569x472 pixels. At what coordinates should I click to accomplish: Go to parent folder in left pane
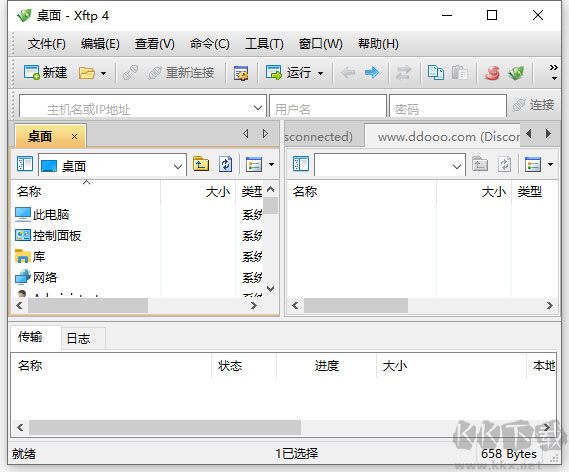(x=201, y=164)
